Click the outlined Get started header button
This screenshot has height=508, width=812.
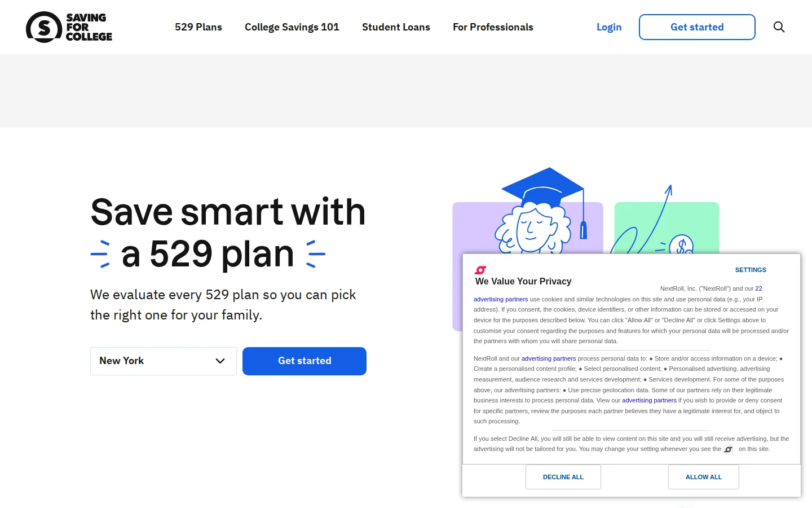click(x=697, y=27)
